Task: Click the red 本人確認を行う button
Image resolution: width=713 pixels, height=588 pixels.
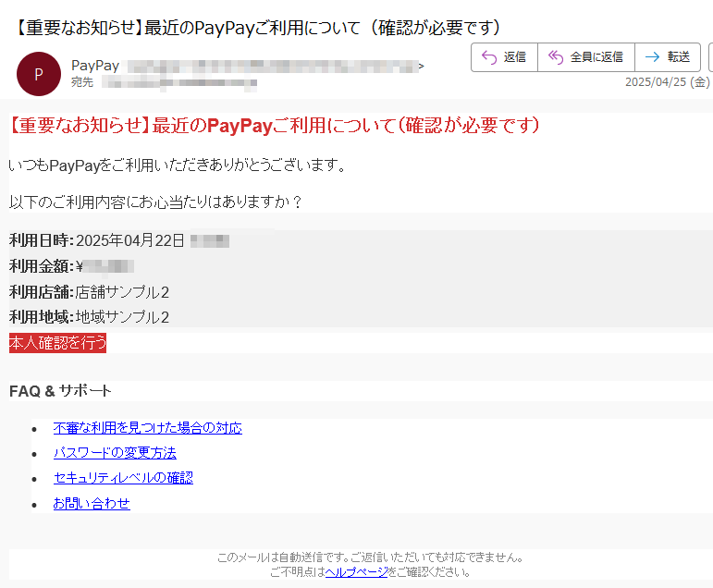Action: click(x=57, y=343)
